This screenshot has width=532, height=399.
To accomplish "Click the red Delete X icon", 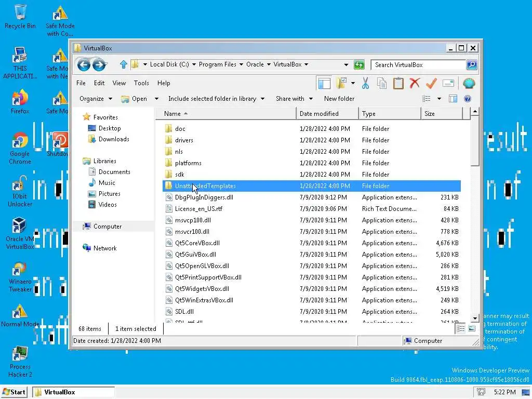I will (414, 83).
